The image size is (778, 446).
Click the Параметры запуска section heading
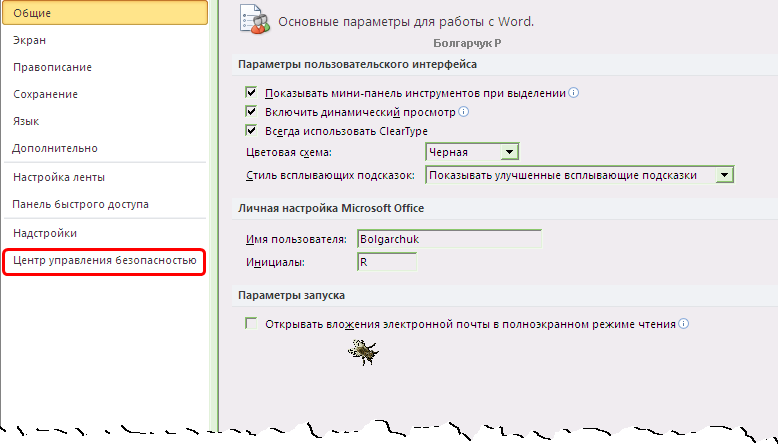(291, 296)
